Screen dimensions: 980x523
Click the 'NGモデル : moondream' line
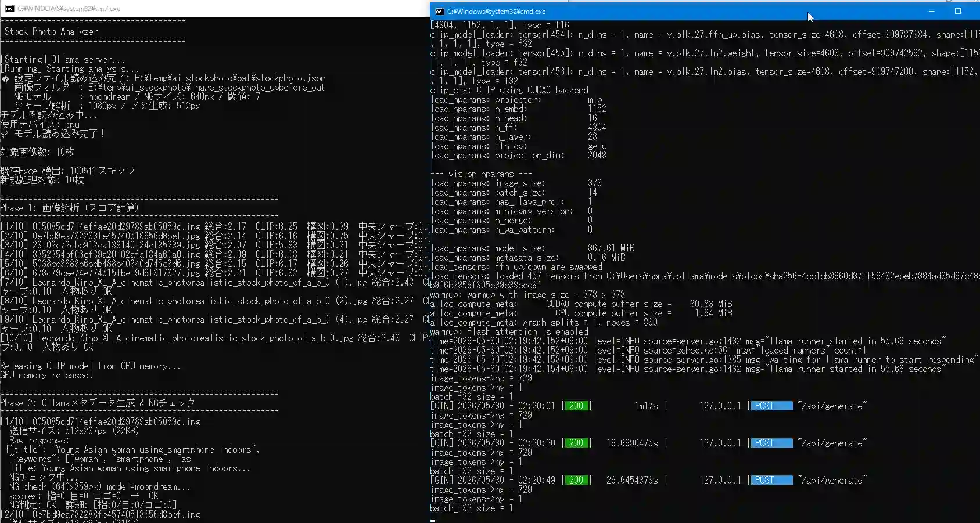pyautogui.click(x=137, y=96)
